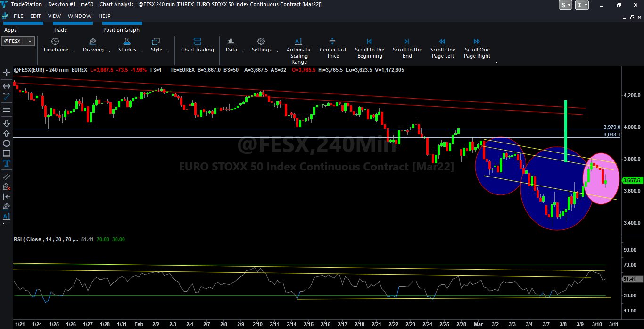The width and height of the screenshot is (644, 329).
Task: Click the Style squares icon
Action: (x=156, y=42)
